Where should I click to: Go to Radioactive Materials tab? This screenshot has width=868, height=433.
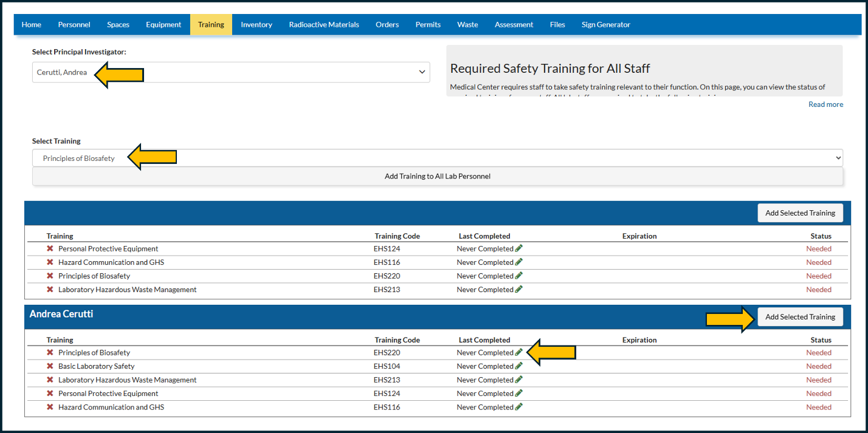click(324, 25)
